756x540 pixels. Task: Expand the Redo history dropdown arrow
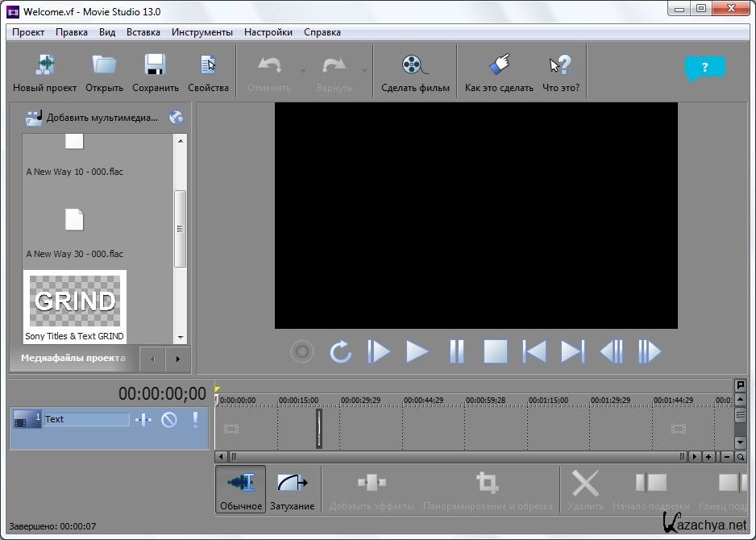[364, 71]
